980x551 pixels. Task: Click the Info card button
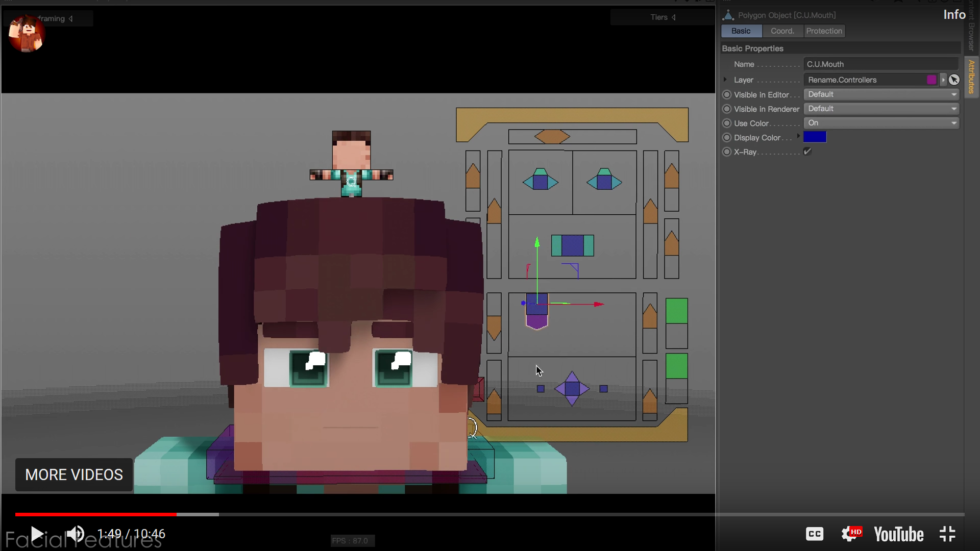point(954,14)
